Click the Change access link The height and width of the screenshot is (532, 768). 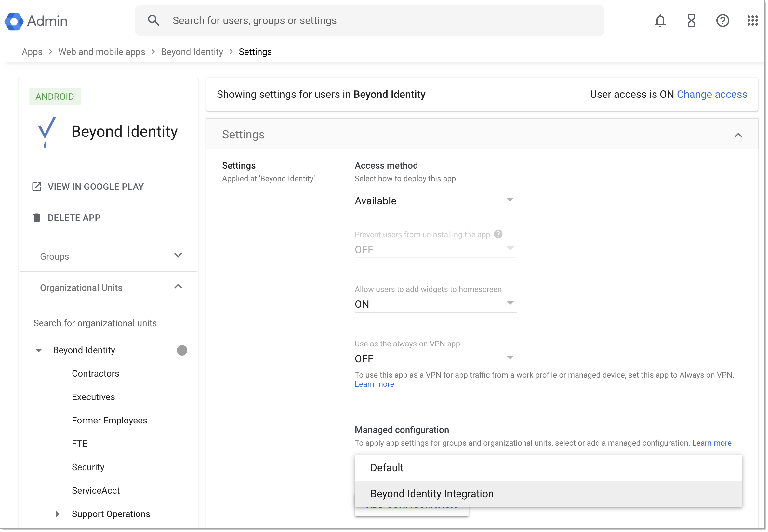click(712, 94)
